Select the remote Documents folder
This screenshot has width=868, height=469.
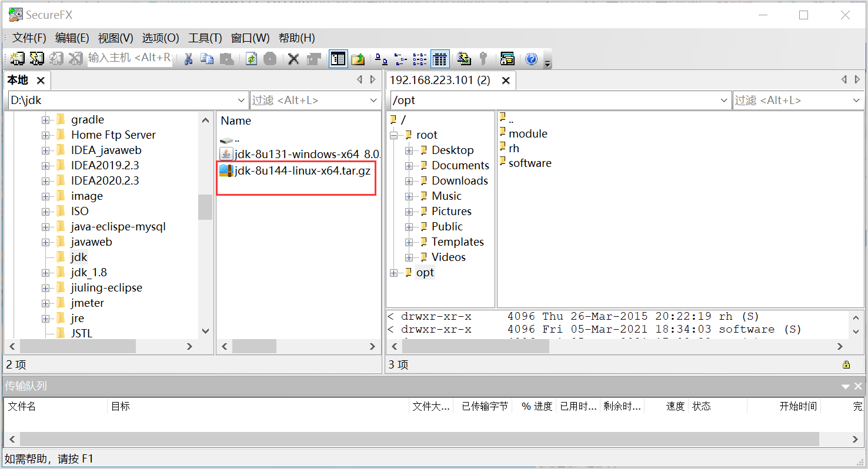[x=460, y=165]
